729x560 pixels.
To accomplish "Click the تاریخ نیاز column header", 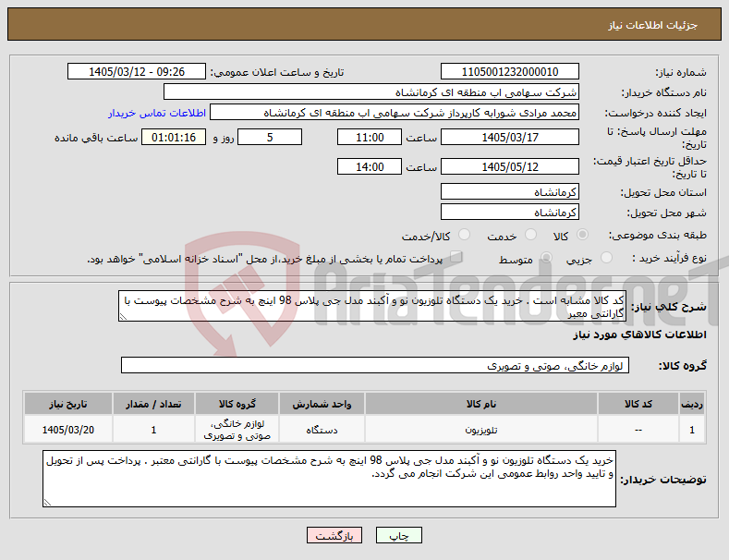I will coord(67,404).
